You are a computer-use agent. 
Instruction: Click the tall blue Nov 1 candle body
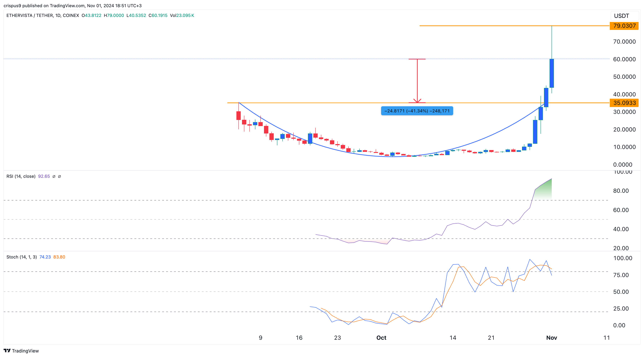pos(552,73)
